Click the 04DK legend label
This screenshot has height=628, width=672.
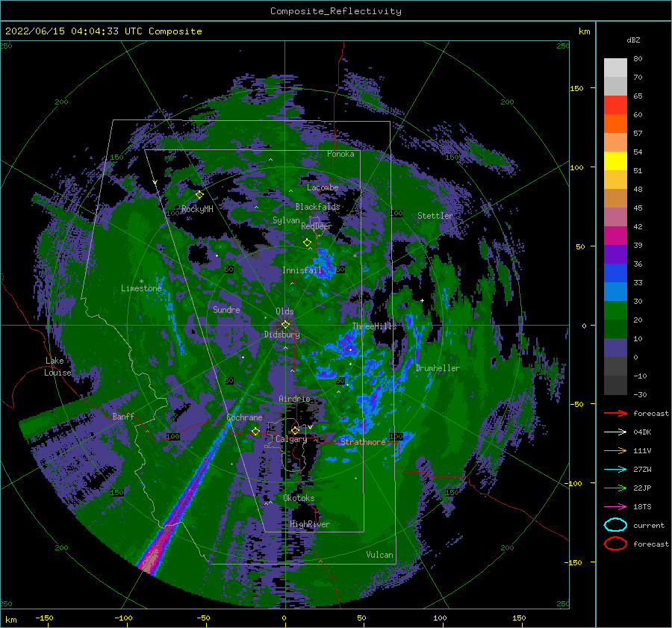(642, 432)
